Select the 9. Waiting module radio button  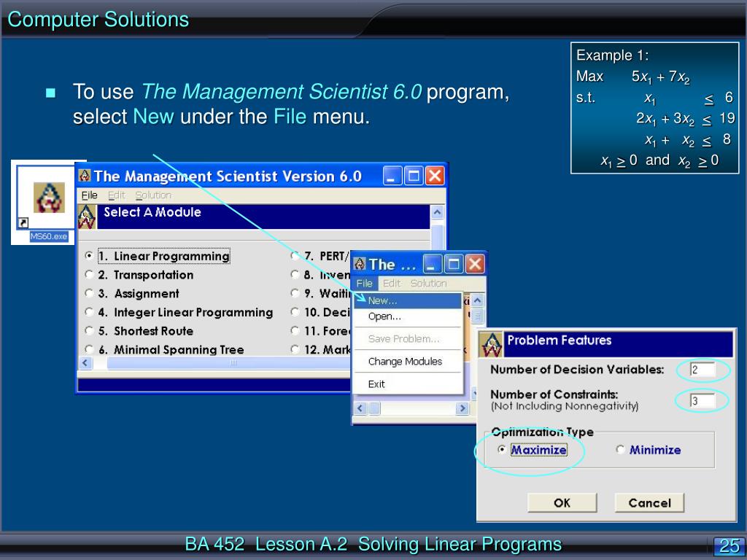click(x=295, y=293)
